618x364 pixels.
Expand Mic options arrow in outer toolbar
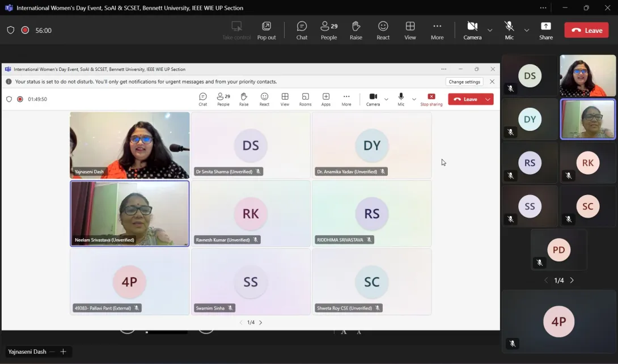[527, 30]
